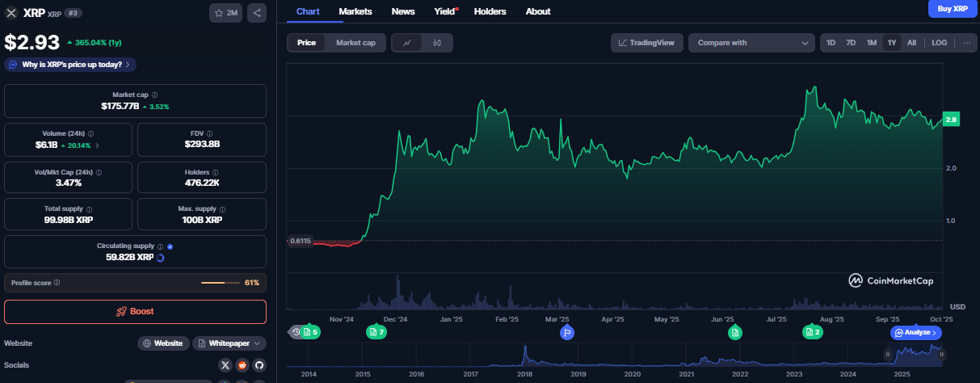
Task: Set chart range to 1Y
Action: click(891, 43)
